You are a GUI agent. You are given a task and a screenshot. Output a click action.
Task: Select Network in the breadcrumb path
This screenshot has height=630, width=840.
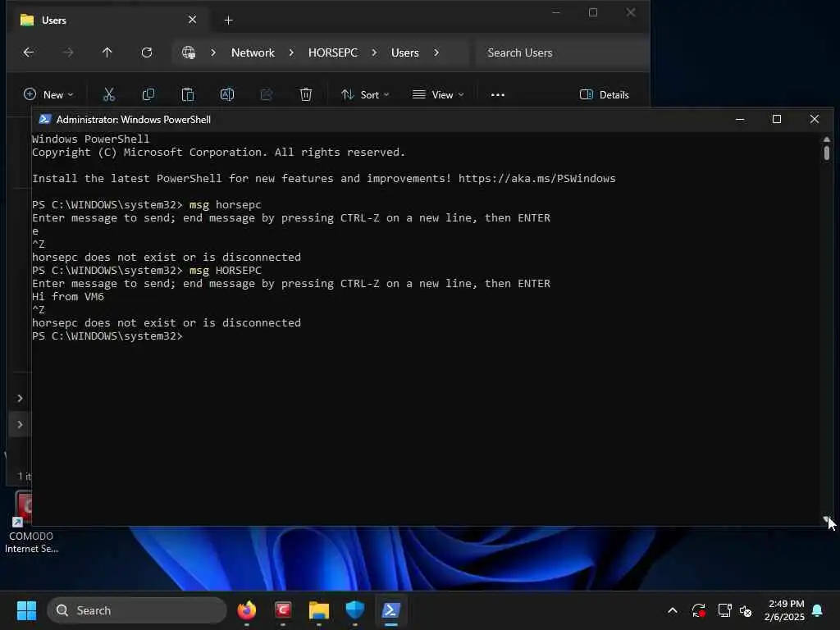tap(253, 52)
